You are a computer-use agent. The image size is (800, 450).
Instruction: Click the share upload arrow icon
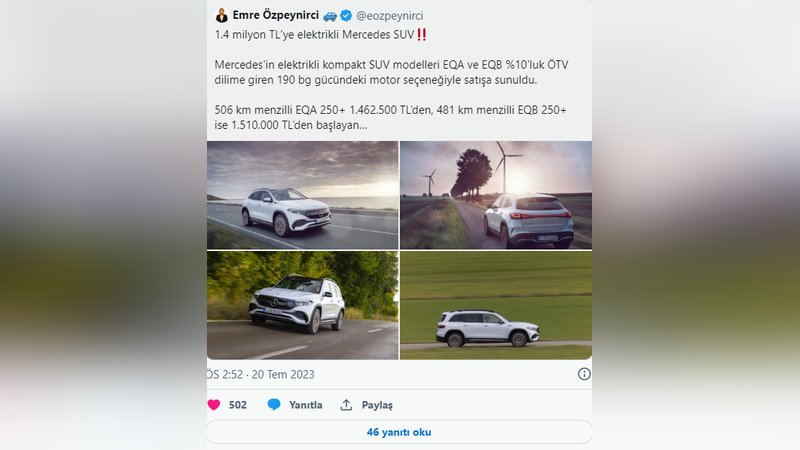[346, 405]
